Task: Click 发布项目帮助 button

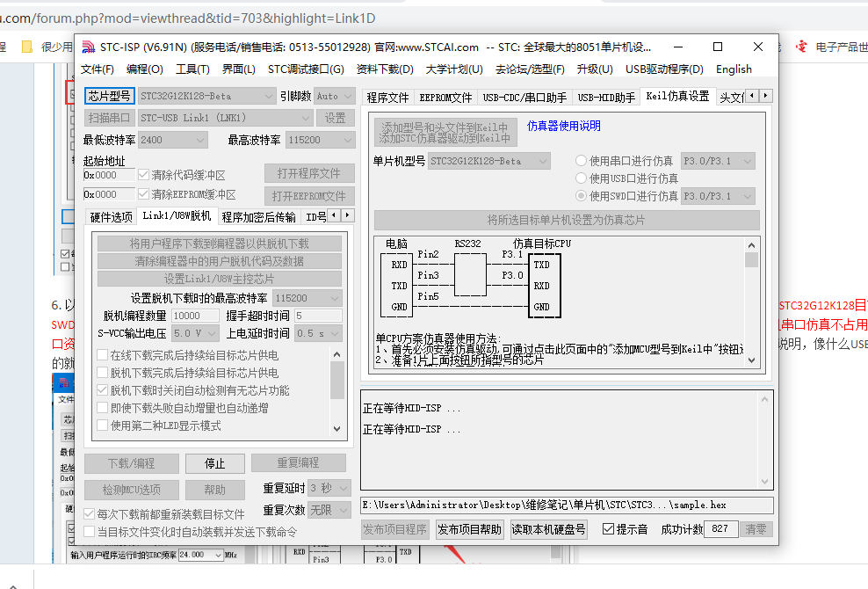Action: (469, 529)
